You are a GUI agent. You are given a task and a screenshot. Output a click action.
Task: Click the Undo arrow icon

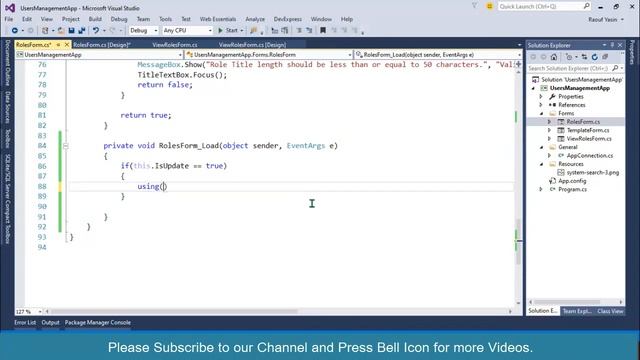[96, 31]
